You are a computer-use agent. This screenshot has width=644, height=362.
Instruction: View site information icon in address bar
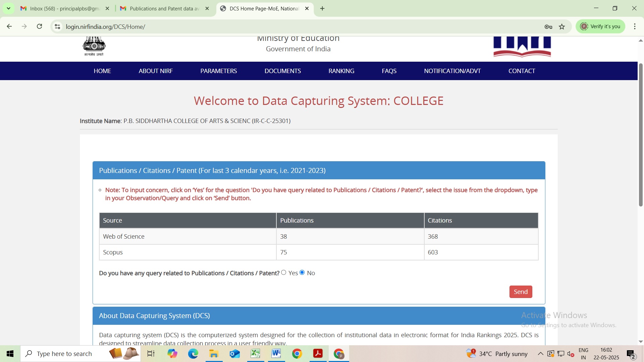[58, 27]
